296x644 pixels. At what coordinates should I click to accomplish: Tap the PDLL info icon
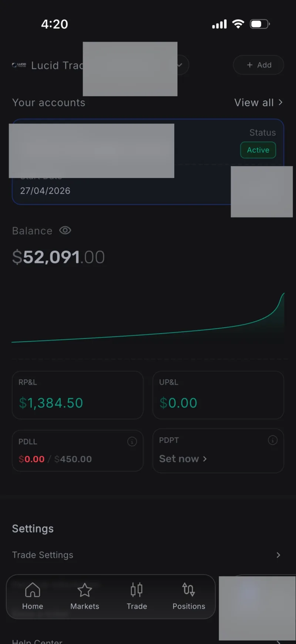point(132,442)
